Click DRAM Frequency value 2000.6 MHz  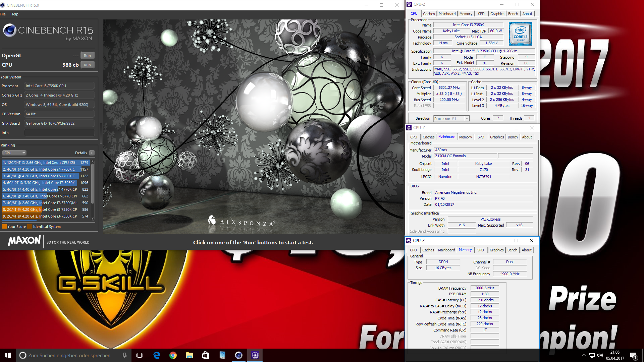click(x=485, y=288)
